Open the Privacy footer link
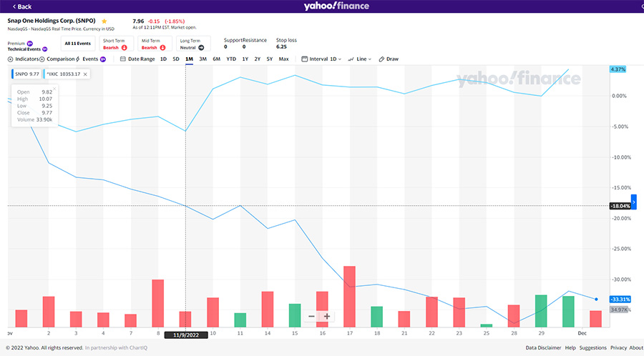This screenshot has width=644, height=356. pos(618,348)
